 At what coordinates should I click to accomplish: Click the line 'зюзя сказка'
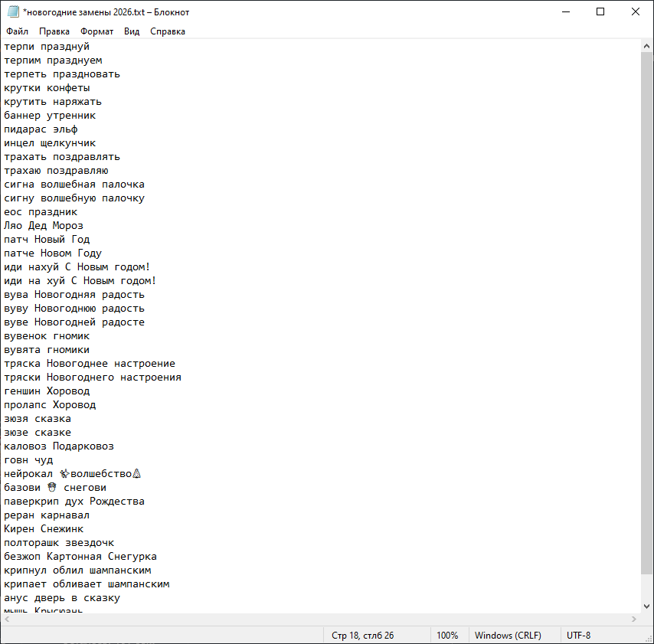pyautogui.click(x=38, y=418)
